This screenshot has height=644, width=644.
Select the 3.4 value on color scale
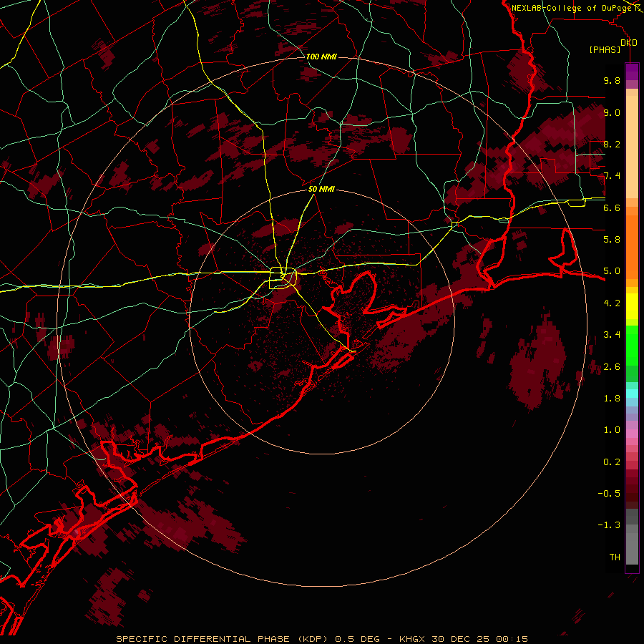pyautogui.click(x=612, y=335)
